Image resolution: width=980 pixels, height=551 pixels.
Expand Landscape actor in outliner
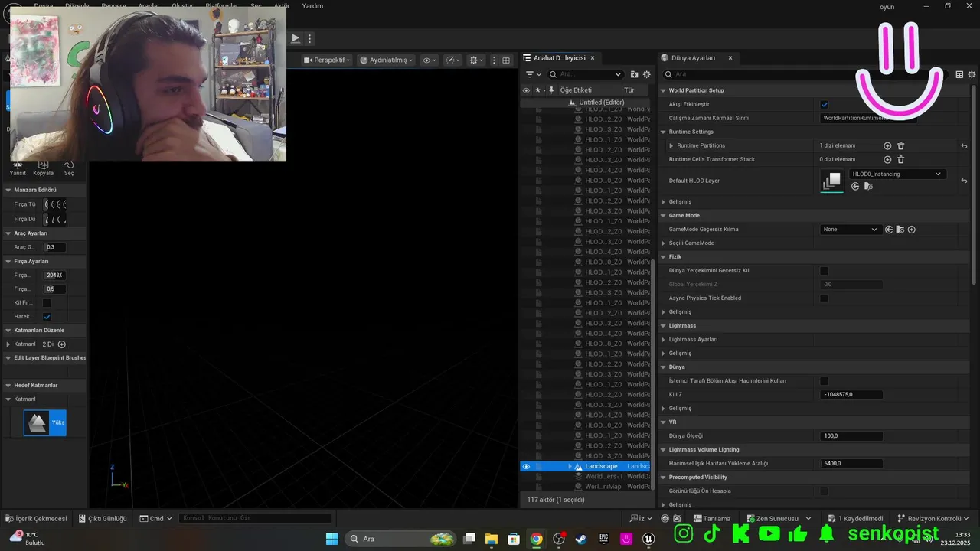click(x=570, y=466)
